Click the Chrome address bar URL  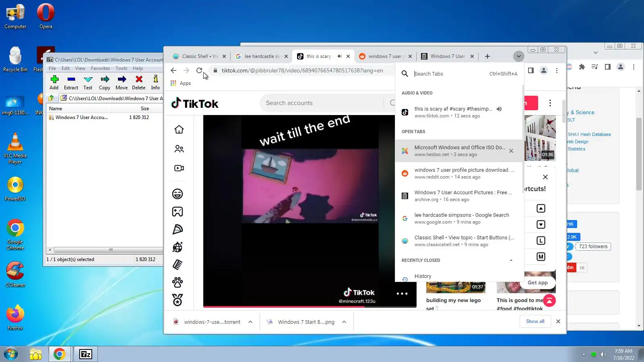[x=302, y=70]
